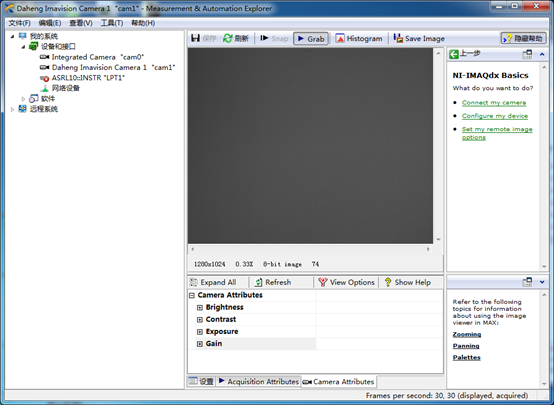Toggle the hide help button
Image resolution: width=554 pixels, height=405 pixels.
524,38
